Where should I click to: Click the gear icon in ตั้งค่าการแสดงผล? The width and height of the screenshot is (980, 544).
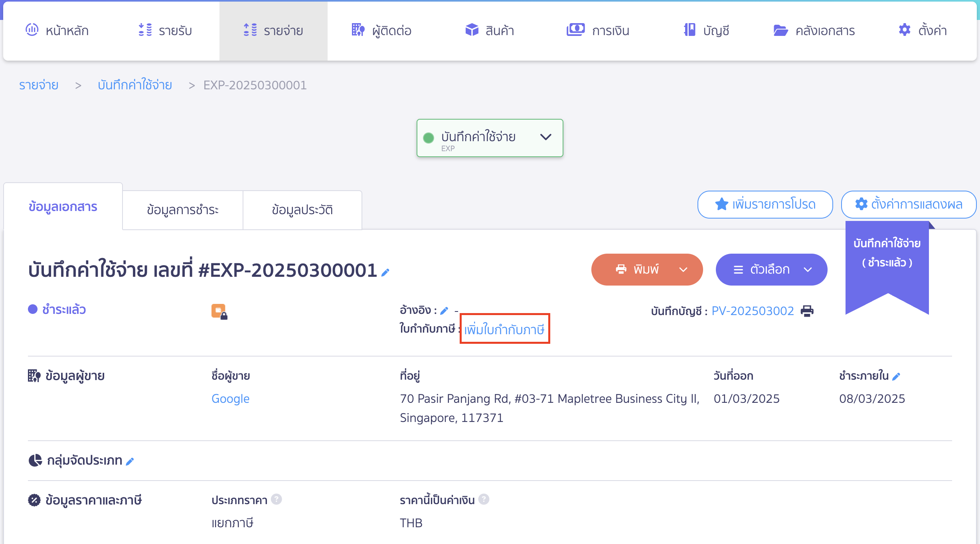coord(861,204)
